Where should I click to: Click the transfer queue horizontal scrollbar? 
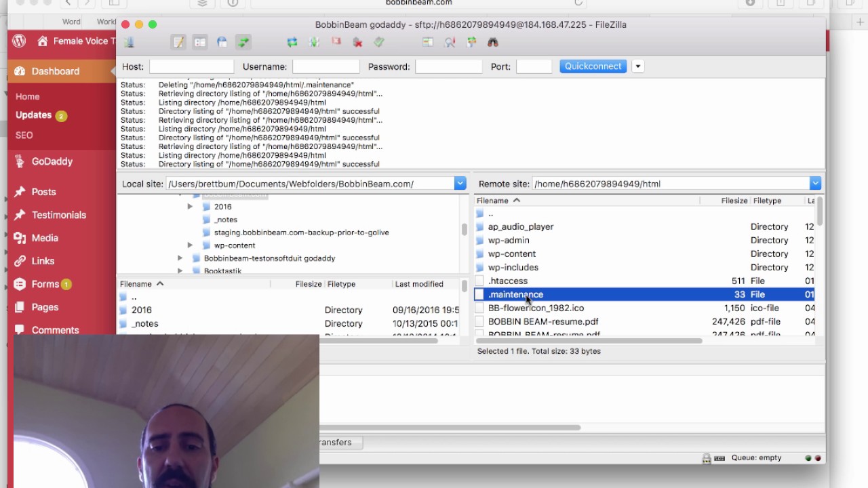[x=450, y=428]
